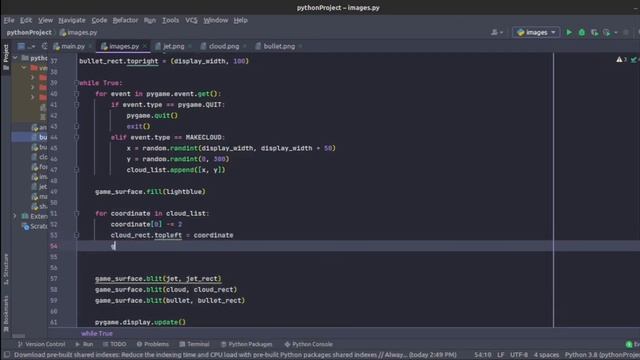The width and height of the screenshot is (640, 360).
Task: Click the green checkmark inspection indicator
Action: point(634,60)
